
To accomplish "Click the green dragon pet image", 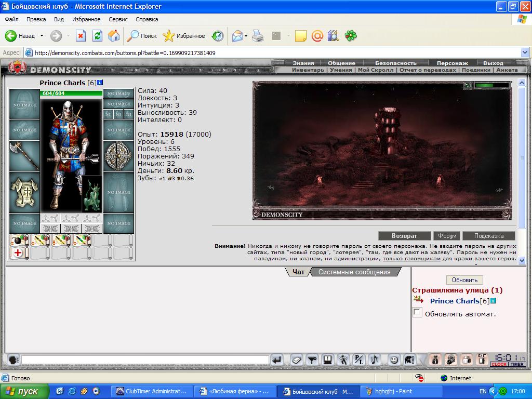I will 92,195.
